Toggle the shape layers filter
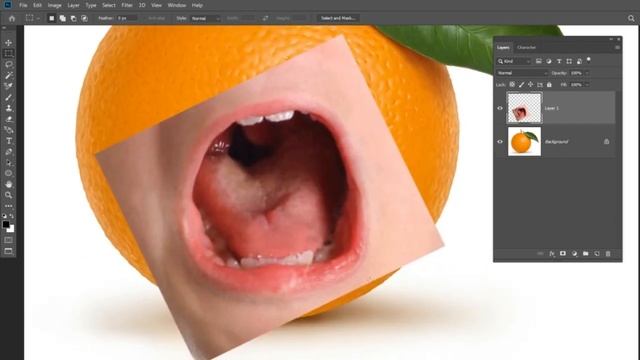 (569, 61)
